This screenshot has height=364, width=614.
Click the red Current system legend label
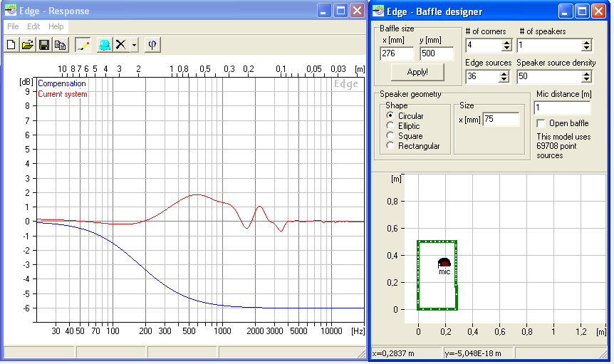coord(63,94)
